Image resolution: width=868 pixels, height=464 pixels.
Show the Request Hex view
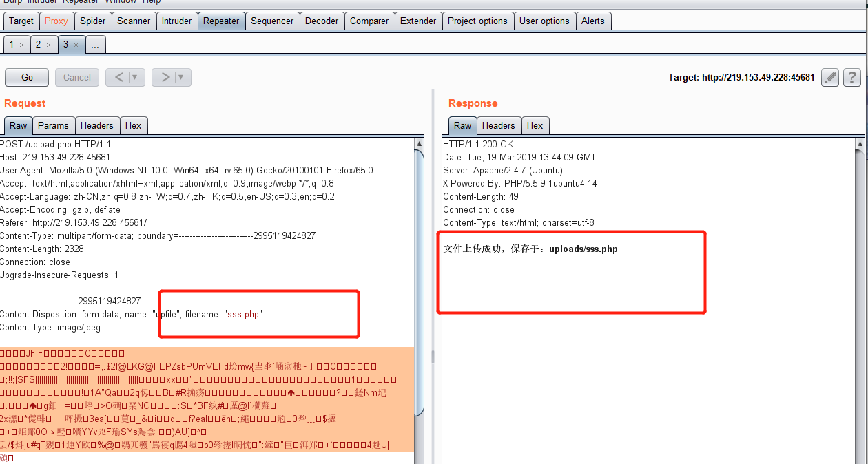point(134,125)
